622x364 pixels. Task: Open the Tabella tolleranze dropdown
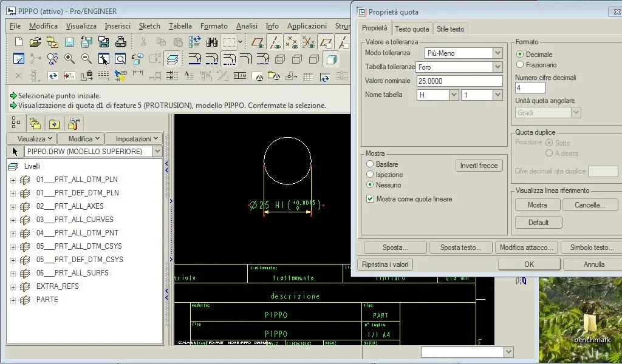click(498, 67)
